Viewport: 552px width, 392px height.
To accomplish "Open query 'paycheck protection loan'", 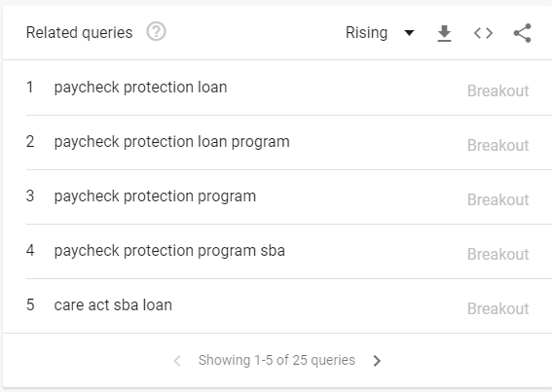I will coord(140,88).
